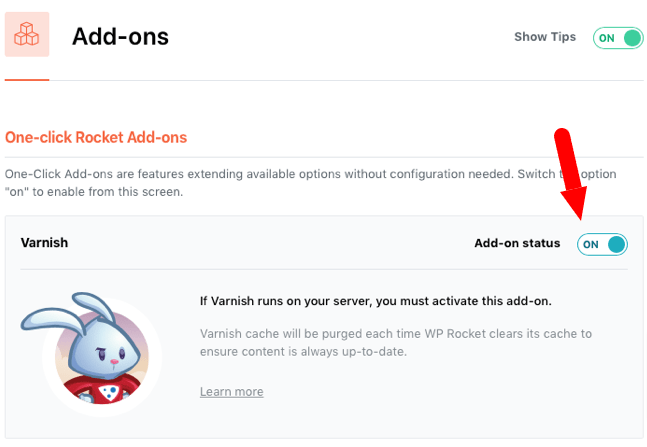647x447 pixels.
Task: Select the Varnish add-on title
Action: 45,243
